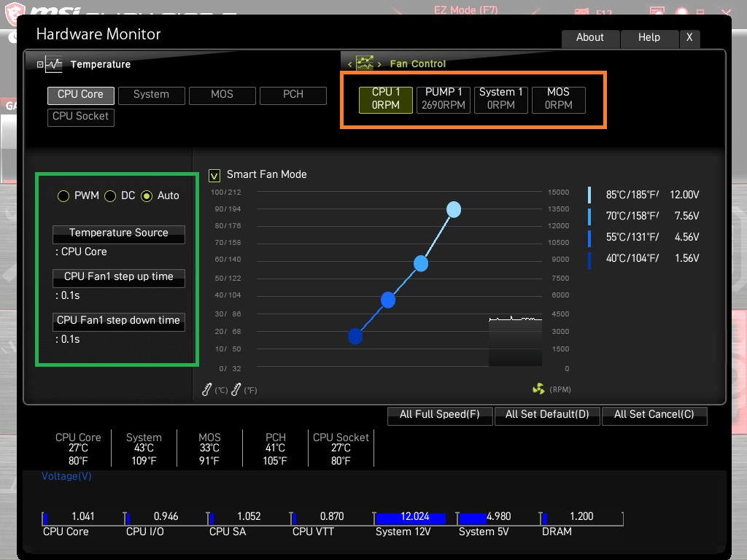This screenshot has height=560, width=747.
Task: Click the green fan RPM icon
Action: [538, 389]
